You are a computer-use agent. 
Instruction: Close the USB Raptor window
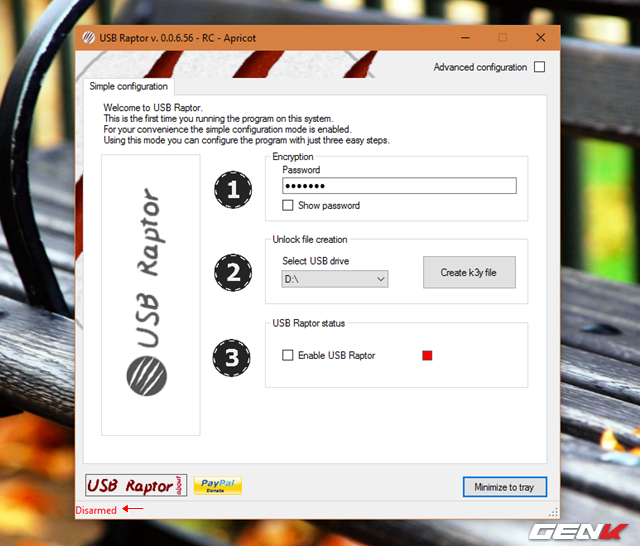coord(540,38)
